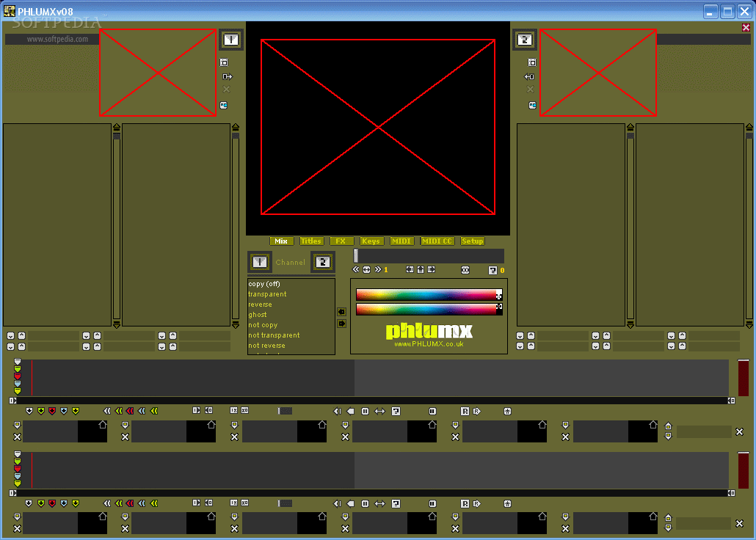
Task: Set the red cue point under upper timeline
Action: (x=52, y=411)
